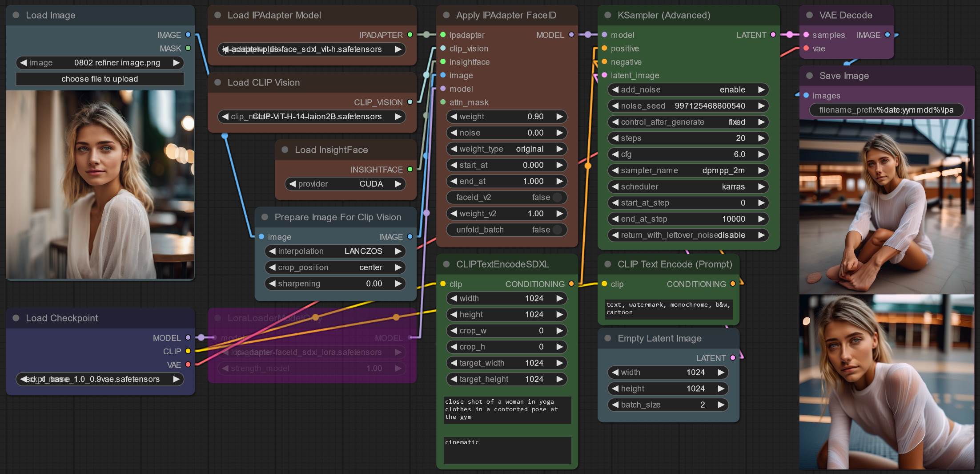Click the first saved output image preview
The width and height of the screenshot is (980, 474).
click(887, 207)
